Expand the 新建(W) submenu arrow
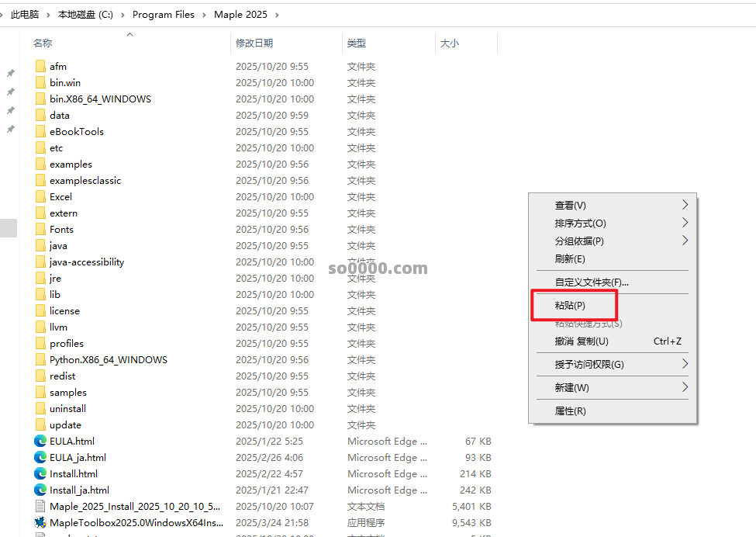 click(685, 387)
